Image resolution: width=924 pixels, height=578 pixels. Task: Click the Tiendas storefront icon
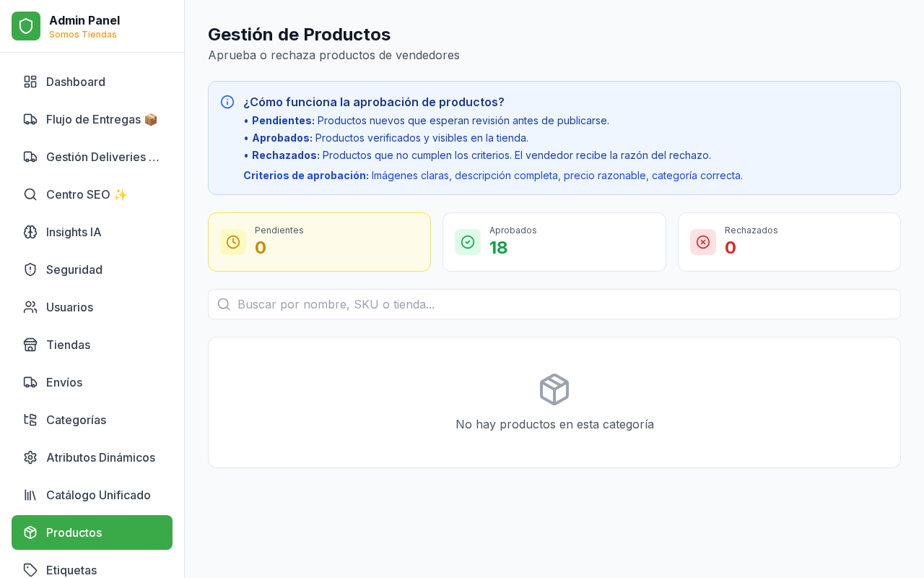30,345
